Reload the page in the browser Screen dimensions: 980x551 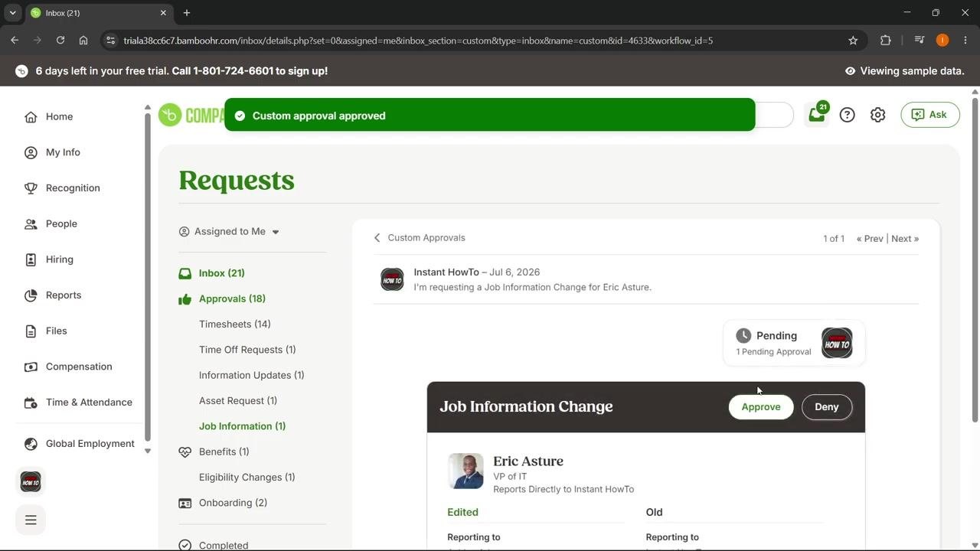coord(60,41)
